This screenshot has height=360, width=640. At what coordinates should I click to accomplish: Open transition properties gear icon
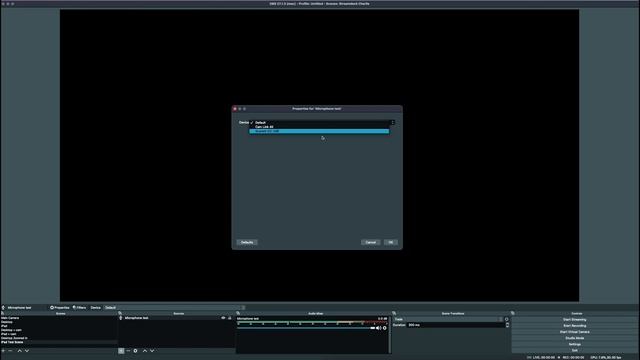point(507,320)
